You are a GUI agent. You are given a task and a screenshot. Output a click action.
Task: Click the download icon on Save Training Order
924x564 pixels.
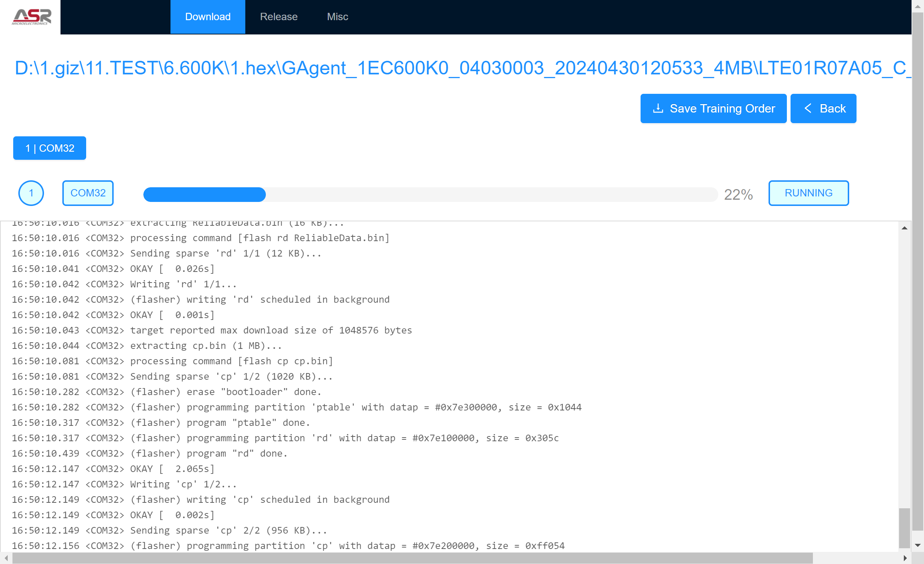658,108
